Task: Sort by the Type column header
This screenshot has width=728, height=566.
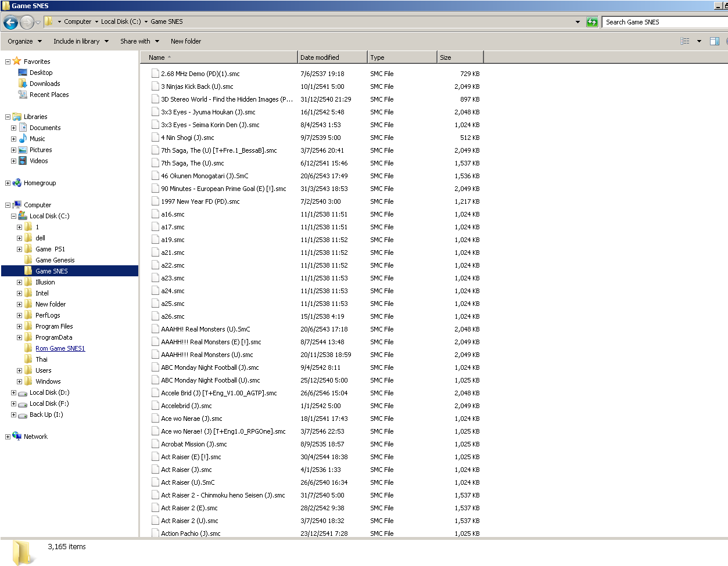Action: [x=402, y=57]
